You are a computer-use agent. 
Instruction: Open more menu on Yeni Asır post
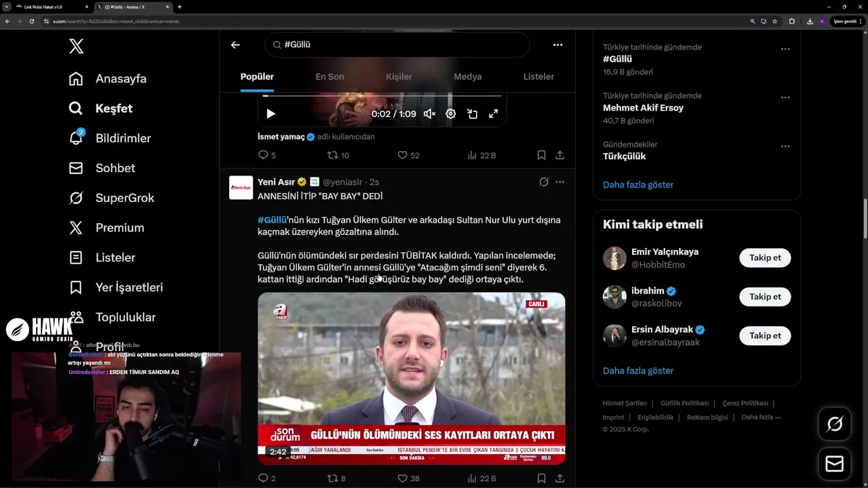point(559,182)
